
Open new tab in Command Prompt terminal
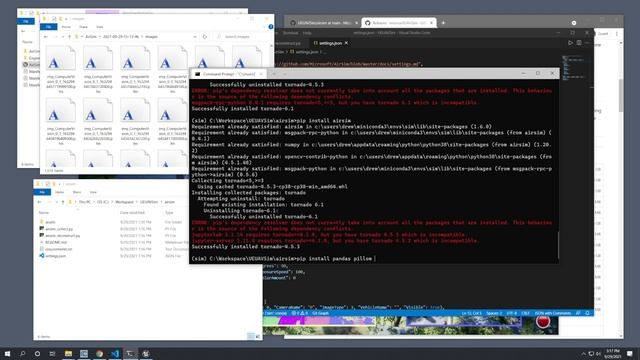(274, 74)
